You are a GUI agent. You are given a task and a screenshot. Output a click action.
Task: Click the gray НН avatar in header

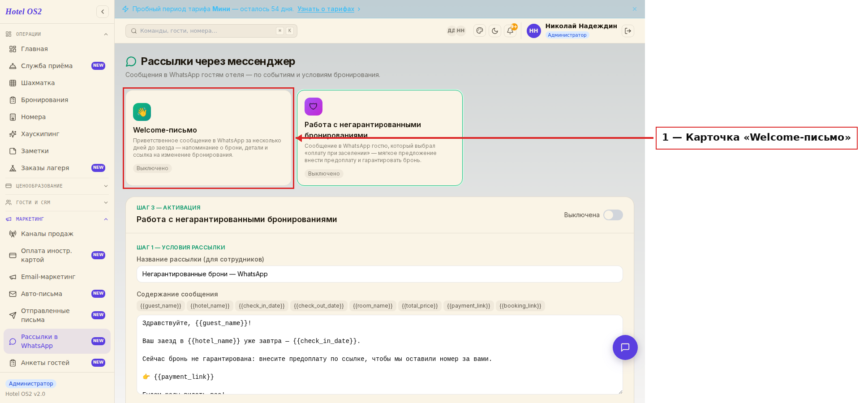pyautogui.click(x=460, y=31)
